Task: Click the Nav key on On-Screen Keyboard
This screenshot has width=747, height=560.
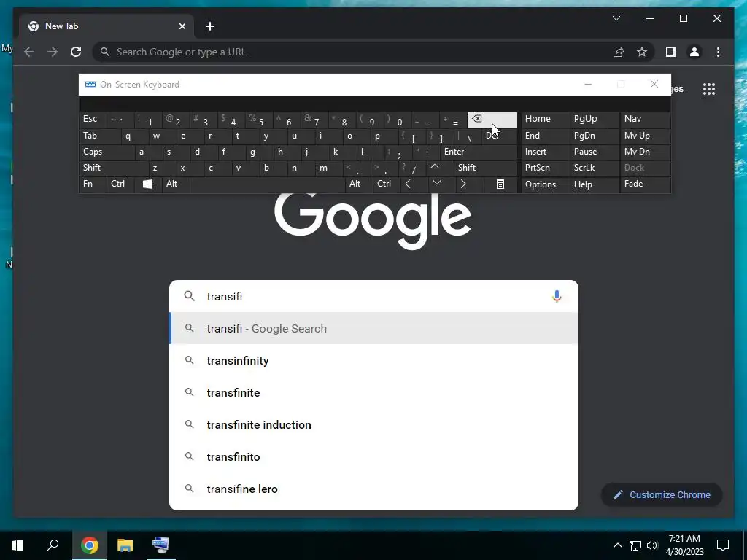Action: pyautogui.click(x=645, y=119)
